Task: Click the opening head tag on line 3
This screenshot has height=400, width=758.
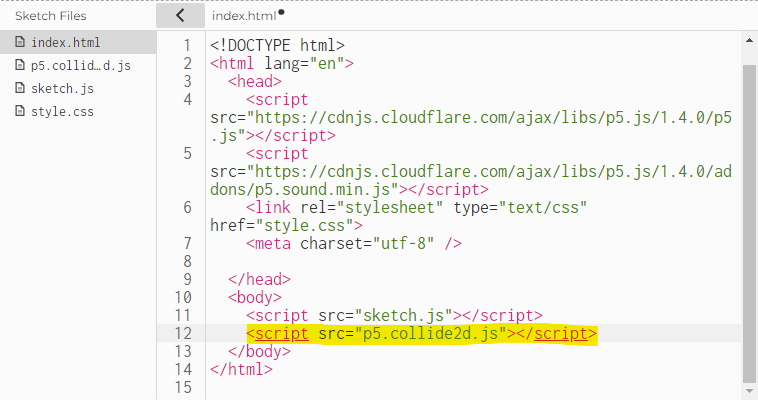Action: [255, 81]
